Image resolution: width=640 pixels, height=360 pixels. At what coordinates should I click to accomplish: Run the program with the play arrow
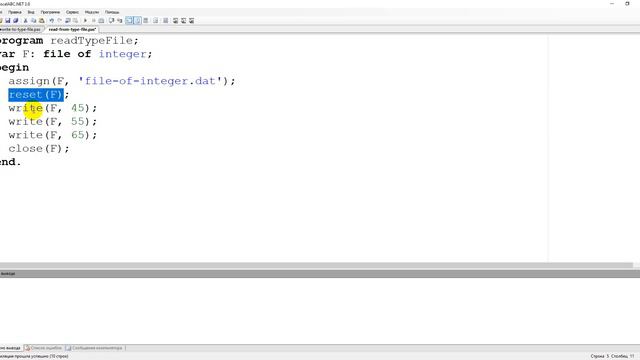click(85, 20)
